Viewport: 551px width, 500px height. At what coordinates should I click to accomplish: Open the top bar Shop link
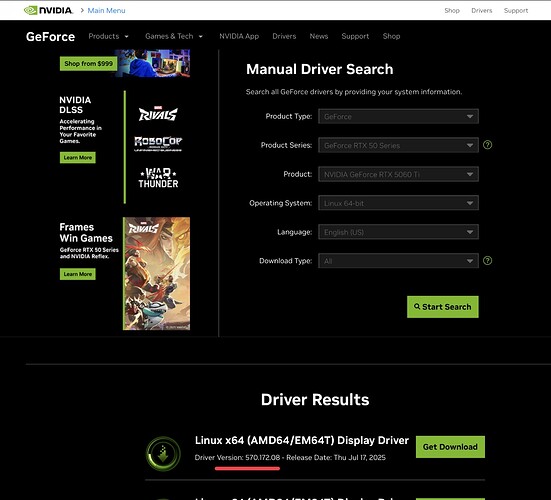point(452,11)
